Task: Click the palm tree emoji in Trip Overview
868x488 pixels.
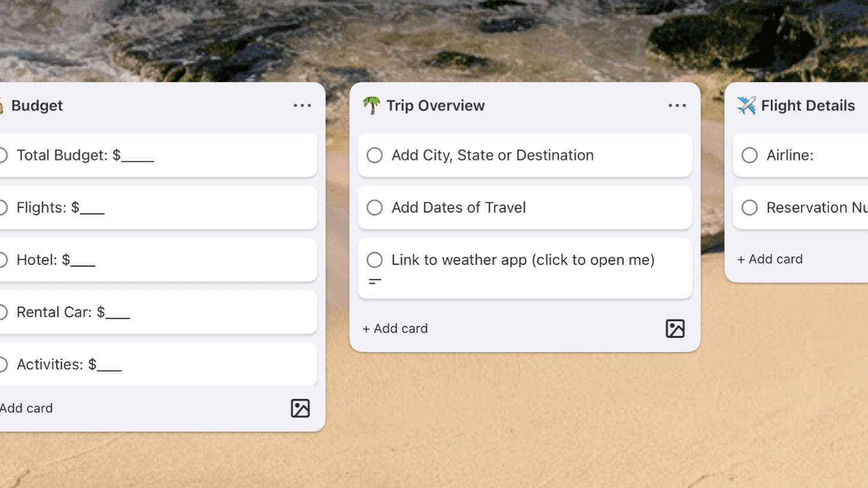Action: coord(372,106)
